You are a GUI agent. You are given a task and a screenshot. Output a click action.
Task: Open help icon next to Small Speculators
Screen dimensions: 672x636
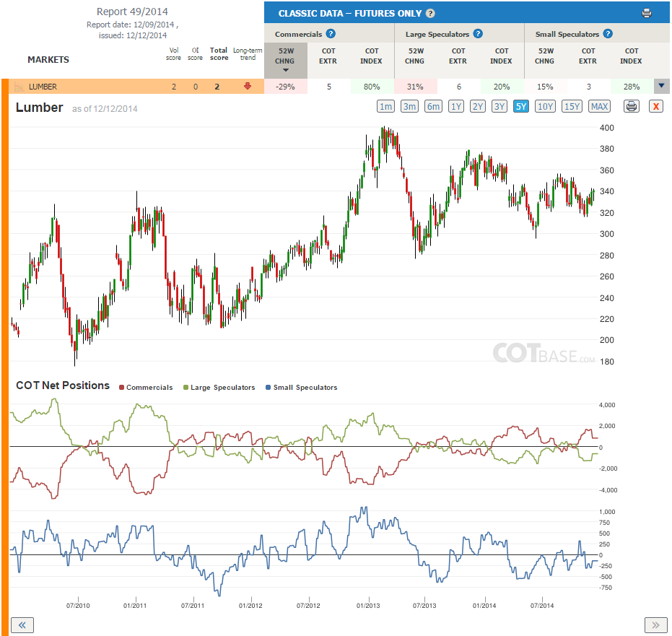pos(608,34)
